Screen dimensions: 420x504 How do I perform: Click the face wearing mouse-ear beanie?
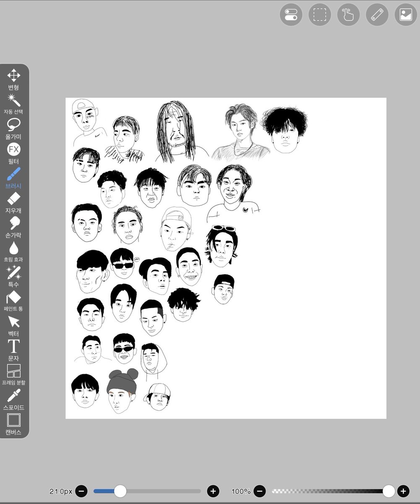(x=122, y=391)
